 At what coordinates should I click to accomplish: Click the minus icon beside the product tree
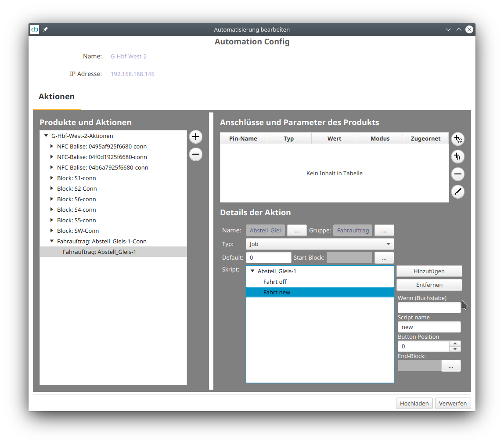coord(195,154)
